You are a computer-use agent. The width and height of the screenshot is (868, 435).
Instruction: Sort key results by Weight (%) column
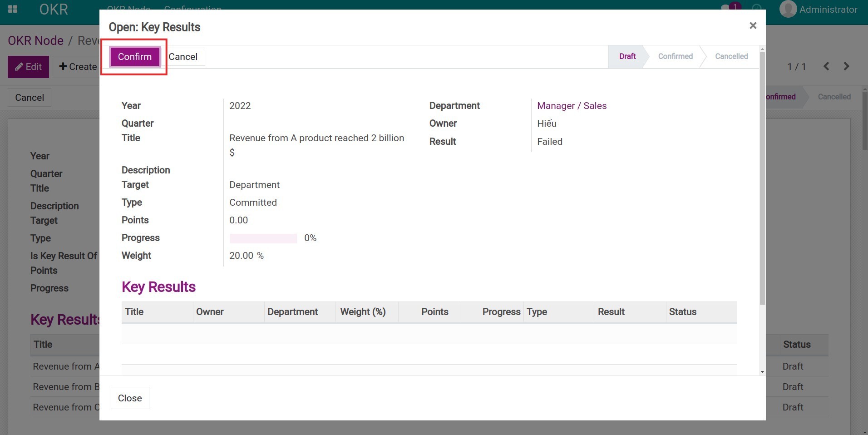pyautogui.click(x=363, y=312)
